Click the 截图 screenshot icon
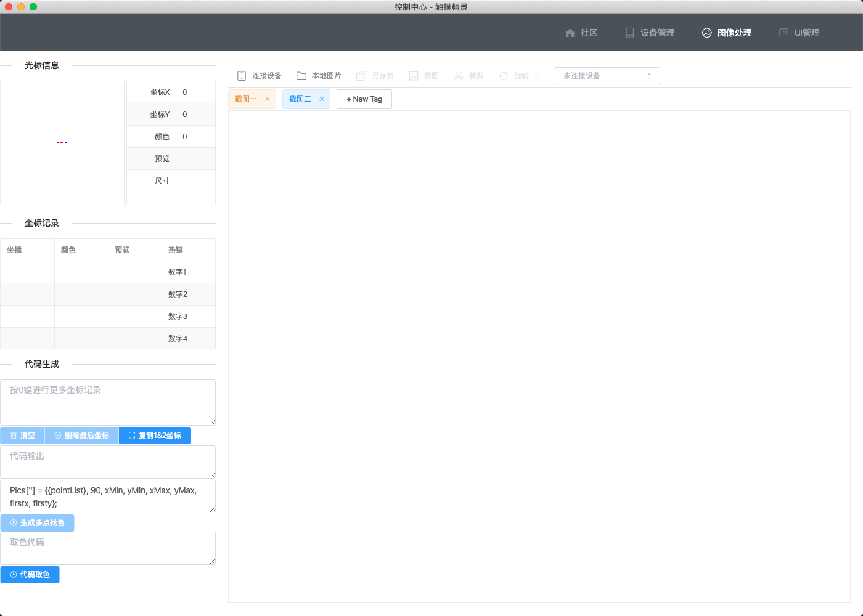 [x=414, y=76]
